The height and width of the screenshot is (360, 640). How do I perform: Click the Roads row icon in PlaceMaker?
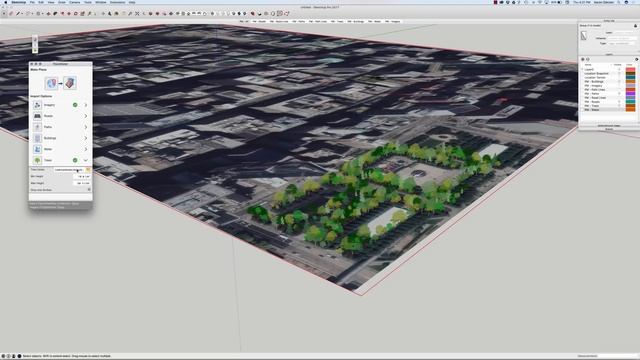coord(37,116)
